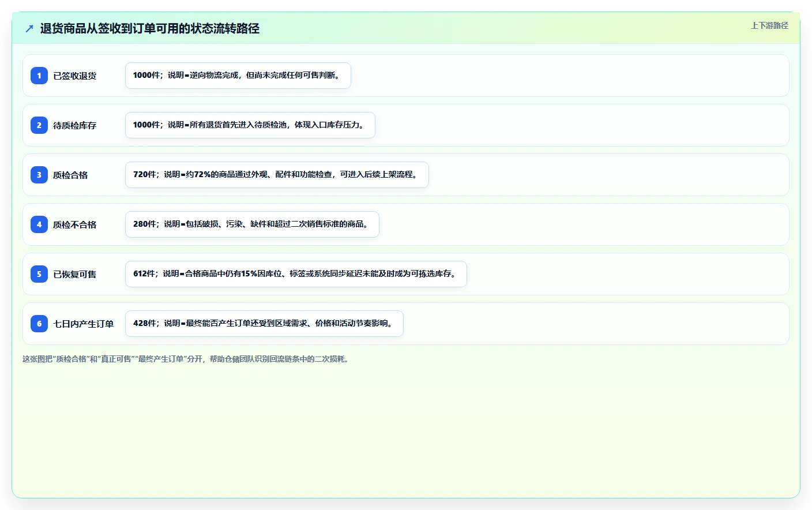Click the 428件 description box
Viewport: 812px width, 510px height.
tap(264, 324)
